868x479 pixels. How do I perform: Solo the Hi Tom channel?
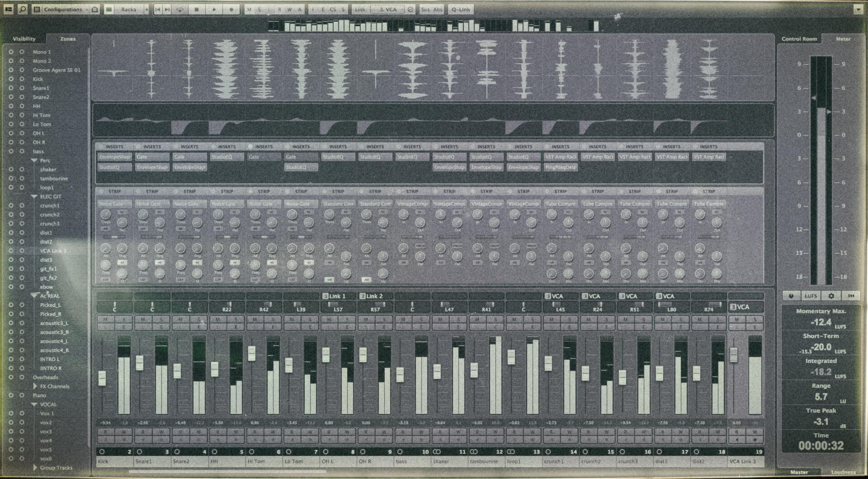(x=273, y=319)
